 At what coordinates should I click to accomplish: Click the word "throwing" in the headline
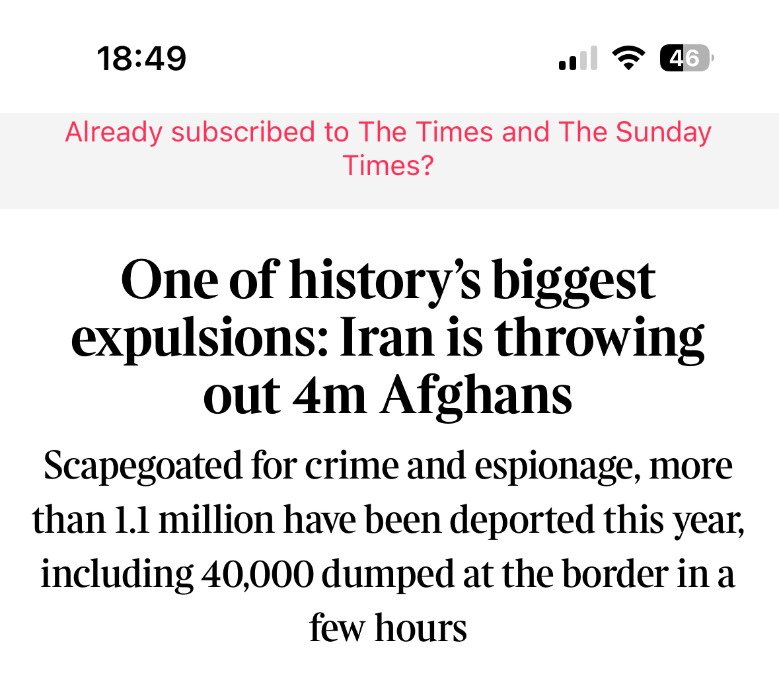[x=599, y=338]
